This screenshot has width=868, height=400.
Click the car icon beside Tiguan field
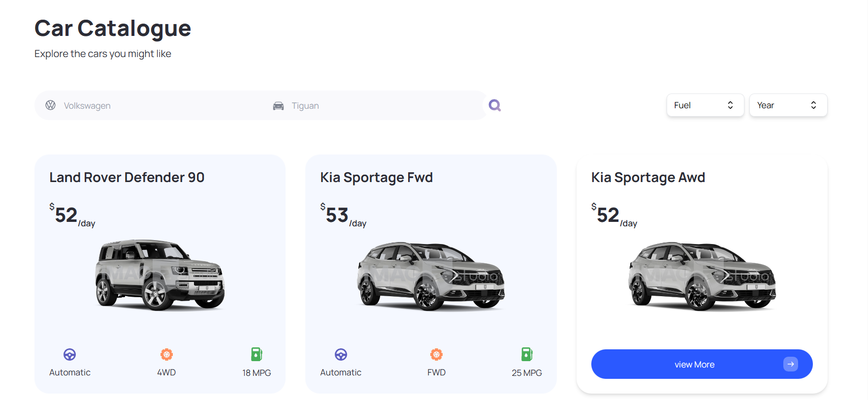click(278, 106)
